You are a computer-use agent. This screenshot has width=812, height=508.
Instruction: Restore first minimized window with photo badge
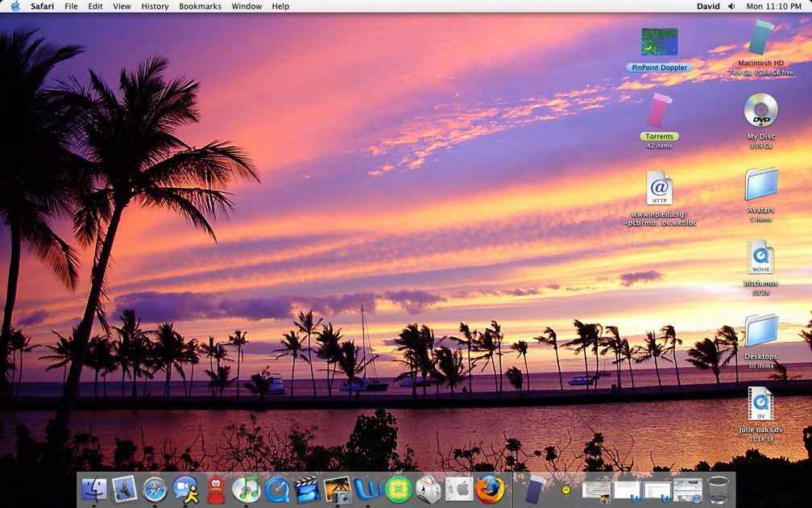597,492
